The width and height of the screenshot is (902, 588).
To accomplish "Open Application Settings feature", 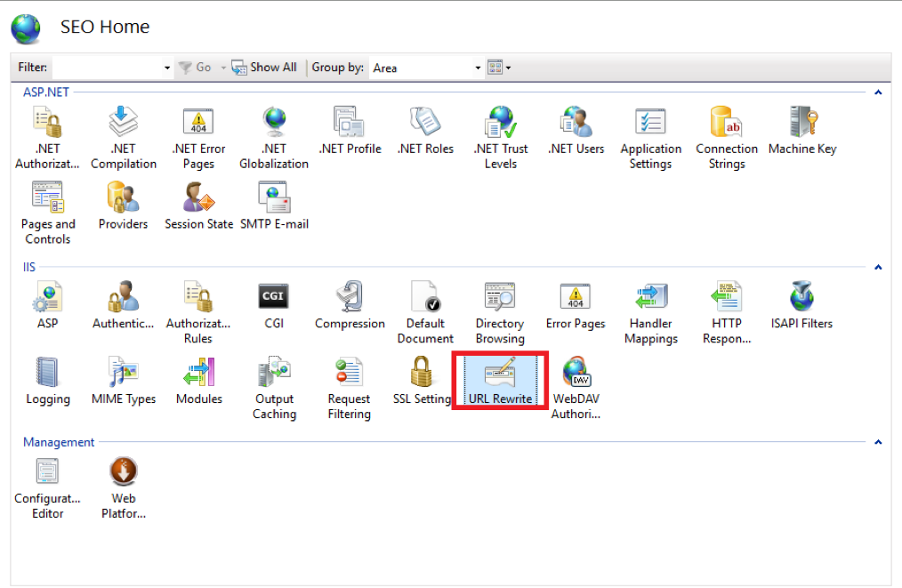I will click(650, 138).
